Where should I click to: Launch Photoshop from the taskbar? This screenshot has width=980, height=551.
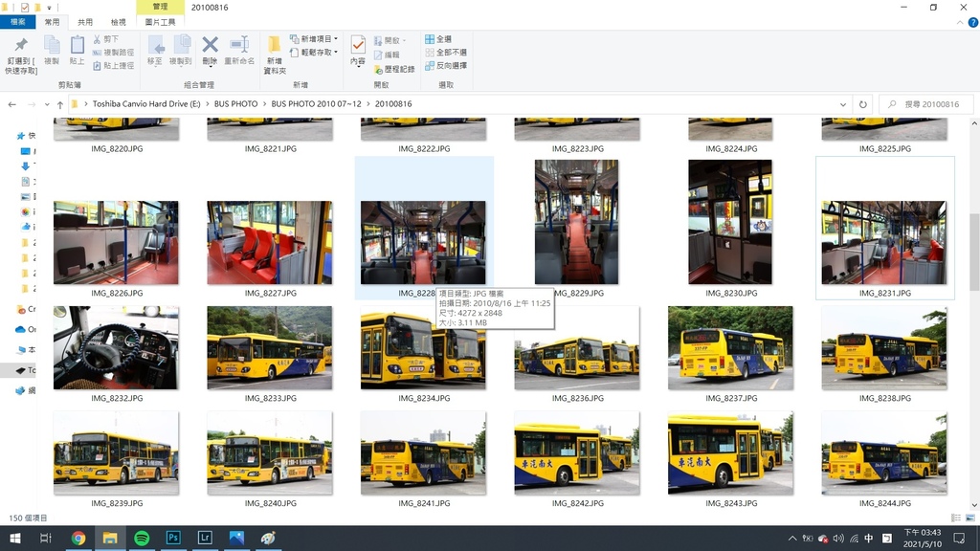click(x=173, y=539)
